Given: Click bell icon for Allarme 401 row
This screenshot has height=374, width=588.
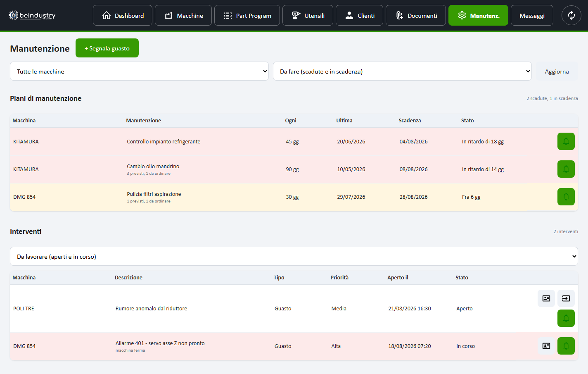Looking at the screenshot, I should coord(566,346).
